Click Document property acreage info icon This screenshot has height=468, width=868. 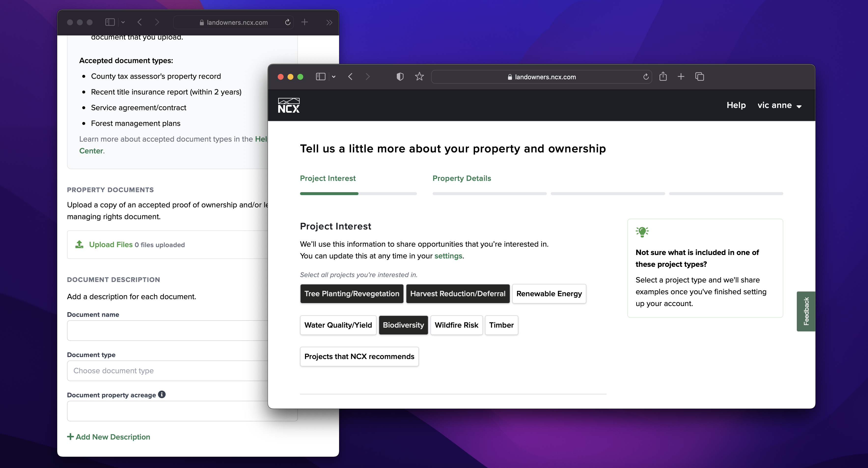click(162, 395)
